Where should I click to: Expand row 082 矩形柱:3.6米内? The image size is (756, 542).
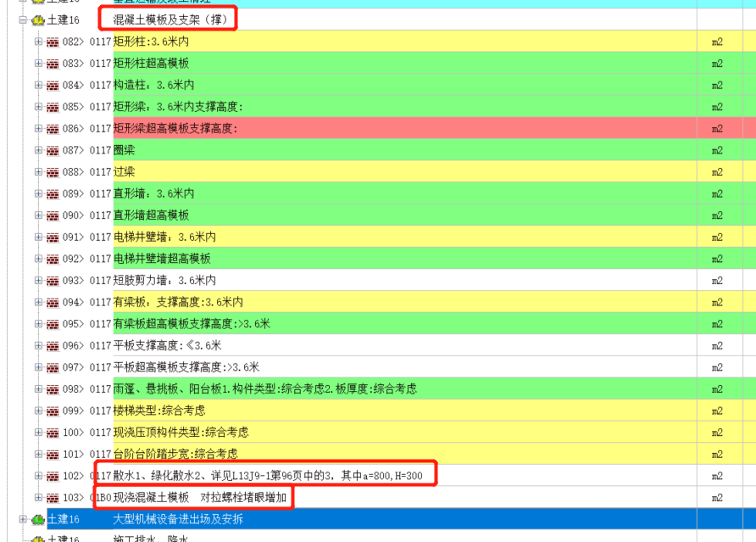click(39, 42)
